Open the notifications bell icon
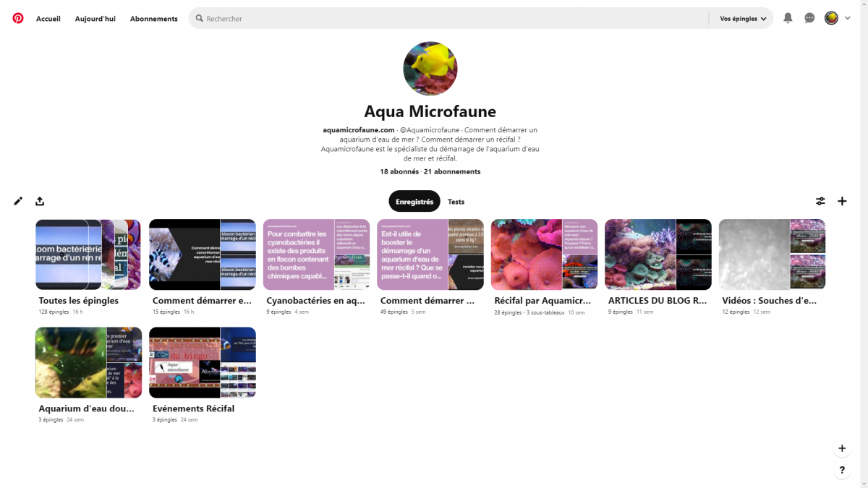The image size is (868, 488). tap(788, 18)
